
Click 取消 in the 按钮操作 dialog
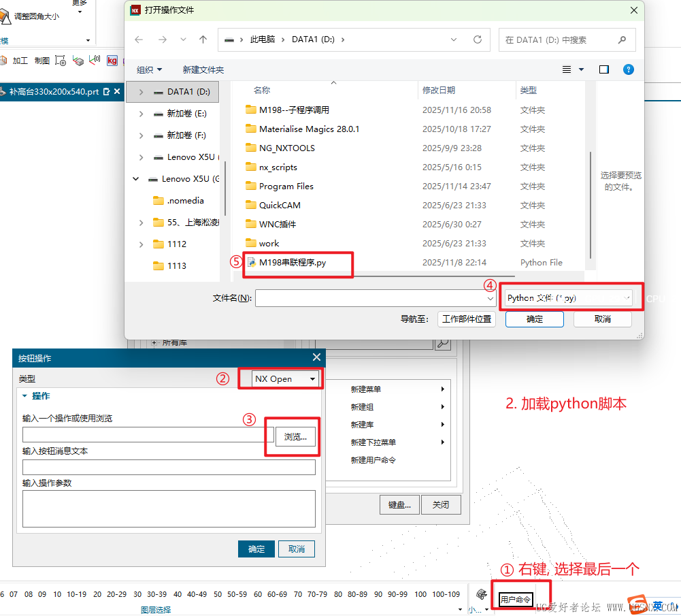[297, 549]
